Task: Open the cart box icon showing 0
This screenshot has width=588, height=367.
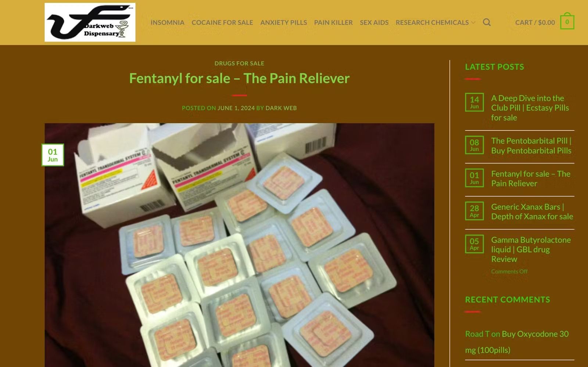Action: point(567,22)
